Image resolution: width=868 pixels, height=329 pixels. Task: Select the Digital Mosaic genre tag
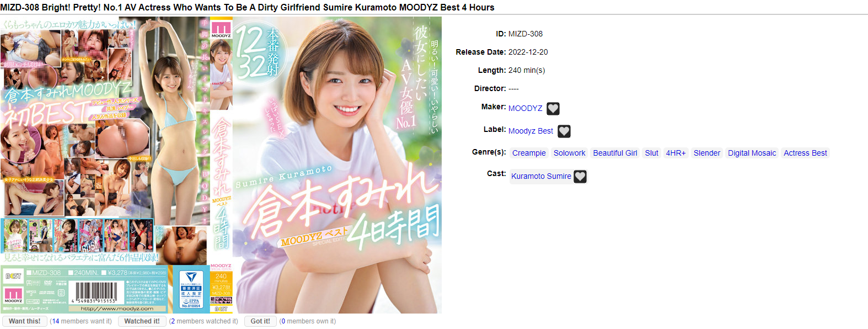(752, 153)
